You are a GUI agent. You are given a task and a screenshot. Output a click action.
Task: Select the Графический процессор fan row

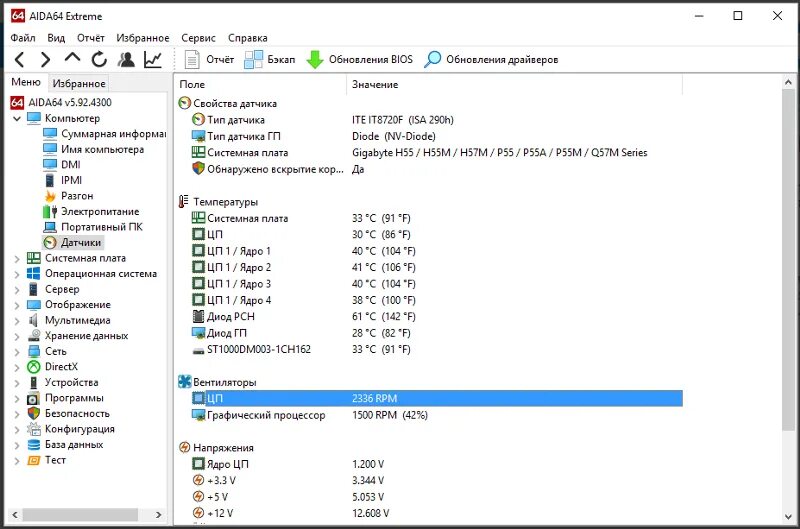[429, 415]
